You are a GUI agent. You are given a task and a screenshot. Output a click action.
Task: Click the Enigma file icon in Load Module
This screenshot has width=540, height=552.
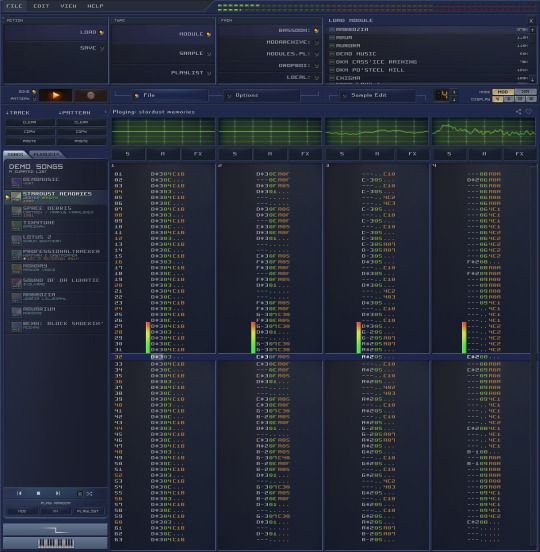(x=332, y=78)
